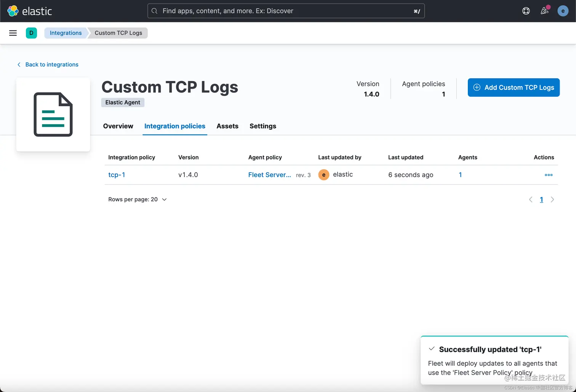Image resolution: width=576 pixels, height=392 pixels.
Task: Go to previous page arrow in pagination
Action: [x=531, y=199]
